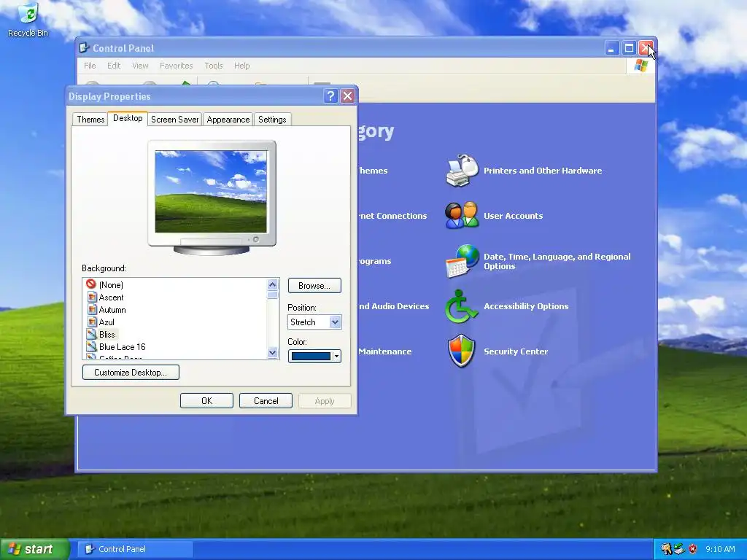Switch to the Themes tab
The image size is (747, 560).
(x=90, y=119)
